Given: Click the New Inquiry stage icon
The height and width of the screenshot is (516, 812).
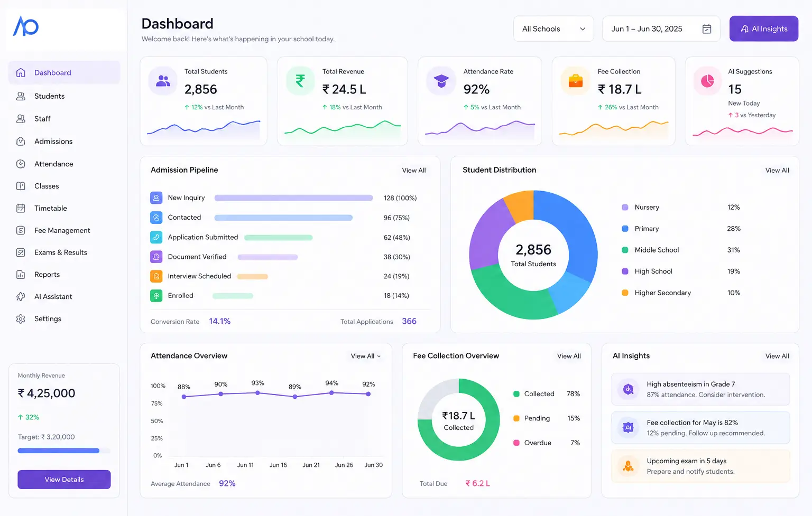Looking at the screenshot, I should point(156,198).
